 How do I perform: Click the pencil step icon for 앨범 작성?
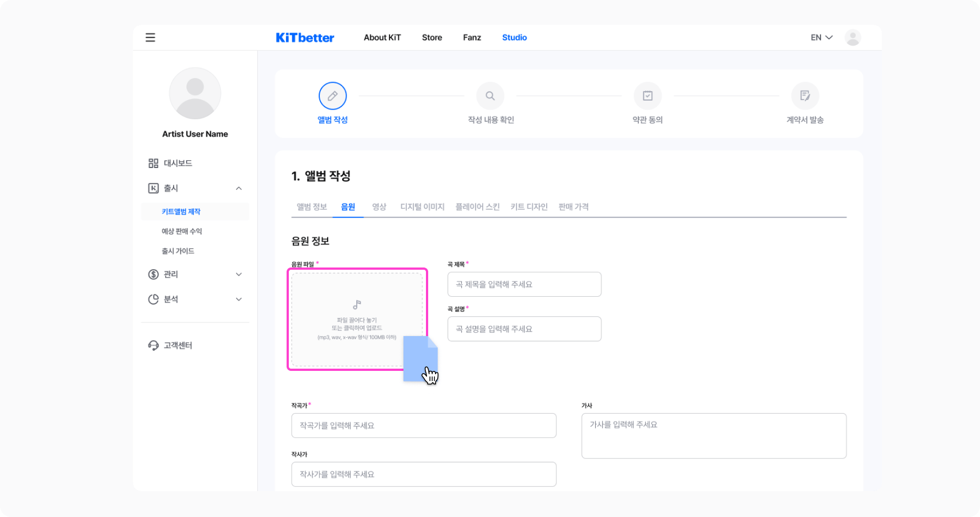pyautogui.click(x=333, y=96)
